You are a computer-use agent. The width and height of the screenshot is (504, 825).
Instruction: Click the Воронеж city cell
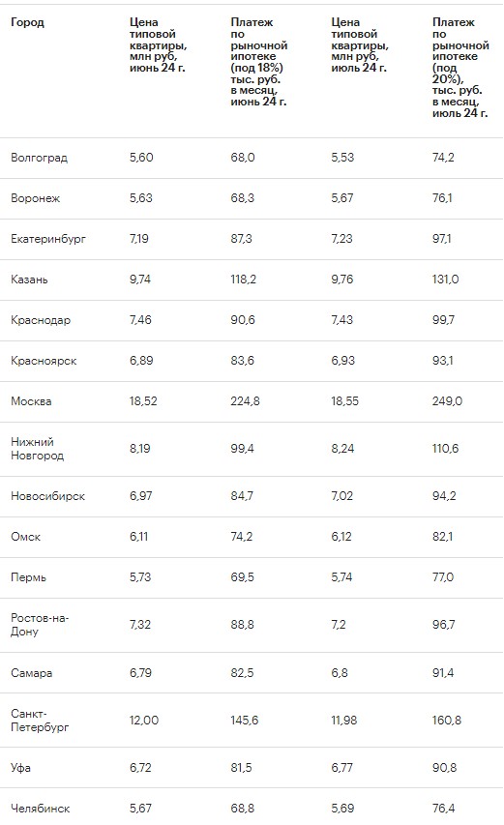point(35,198)
